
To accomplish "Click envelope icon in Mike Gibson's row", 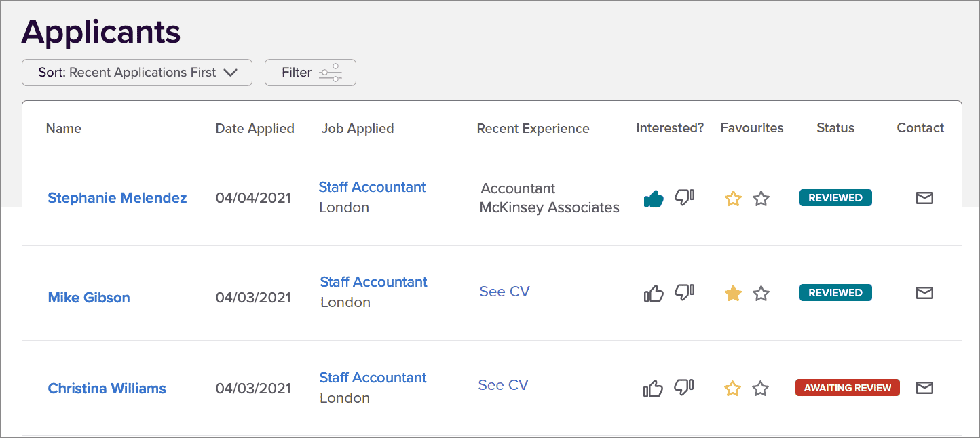I will [x=924, y=293].
